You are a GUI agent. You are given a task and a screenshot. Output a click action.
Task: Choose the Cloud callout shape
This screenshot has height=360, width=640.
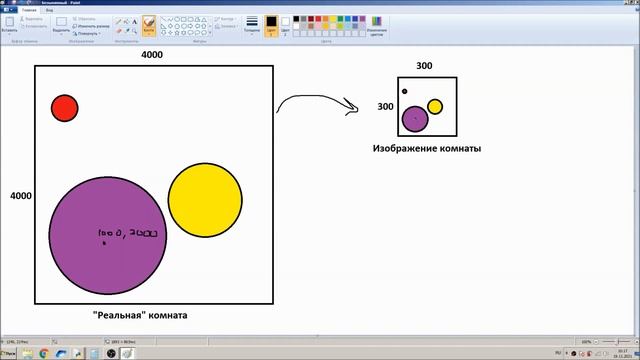[x=204, y=33]
